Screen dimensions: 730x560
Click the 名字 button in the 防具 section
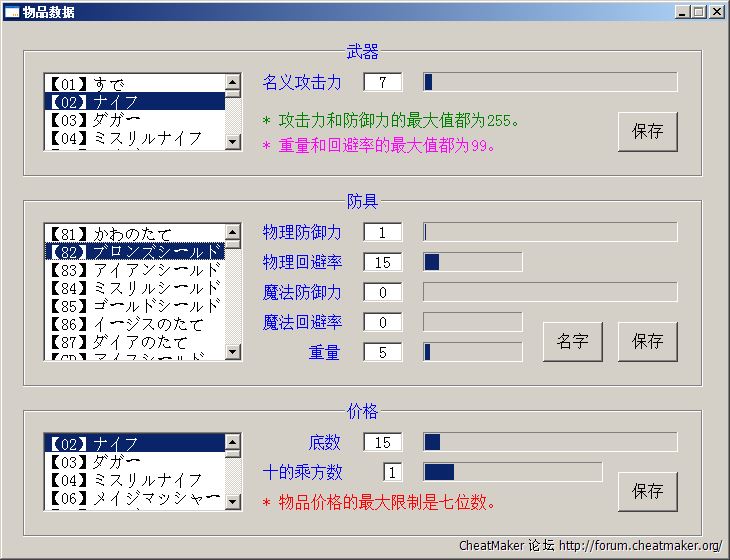[x=572, y=341]
